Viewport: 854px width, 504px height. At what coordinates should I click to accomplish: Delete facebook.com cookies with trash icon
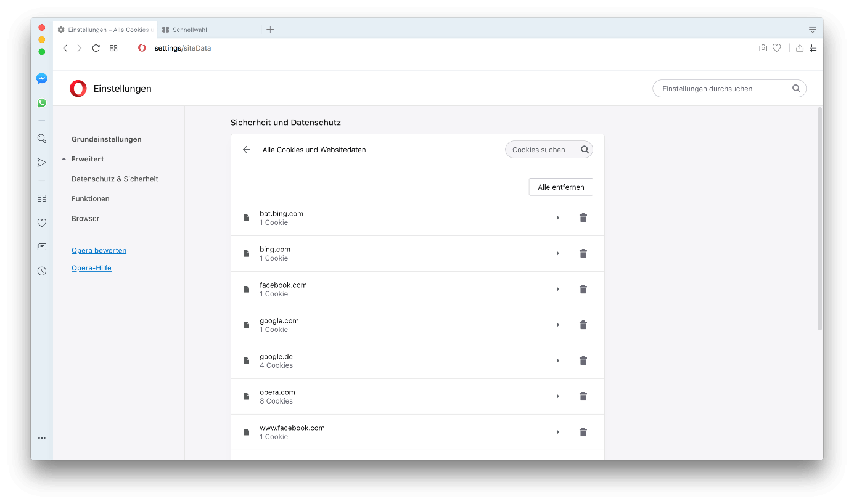click(x=583, y=289)
